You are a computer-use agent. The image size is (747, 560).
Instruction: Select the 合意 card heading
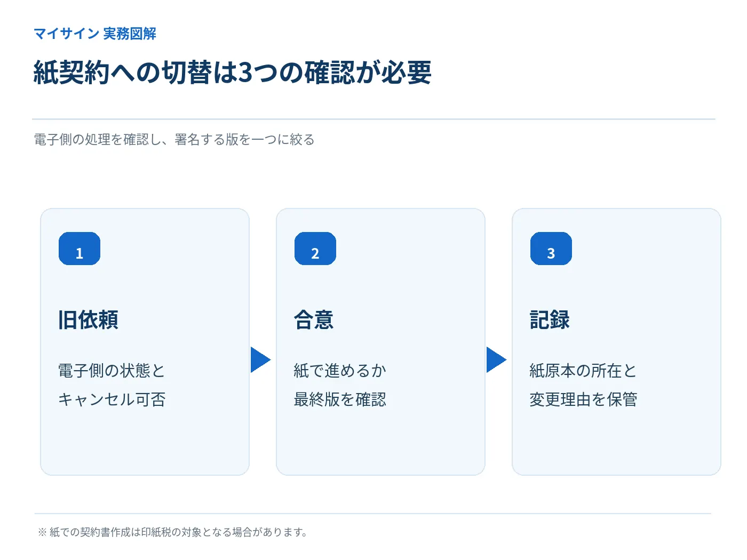314,320
